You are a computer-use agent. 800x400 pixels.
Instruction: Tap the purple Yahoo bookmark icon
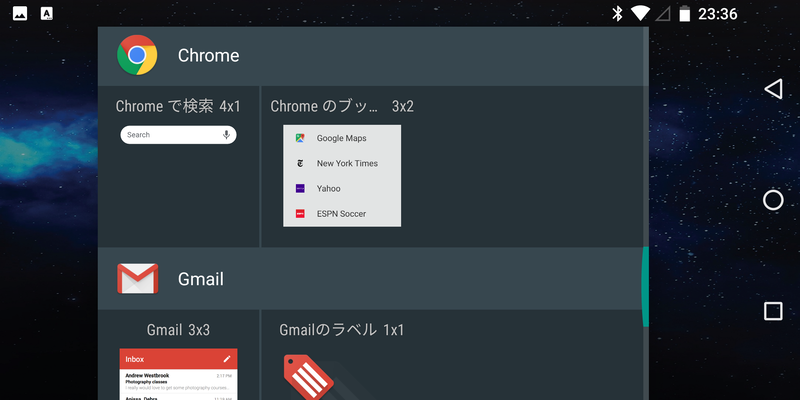tap(300, 188)
